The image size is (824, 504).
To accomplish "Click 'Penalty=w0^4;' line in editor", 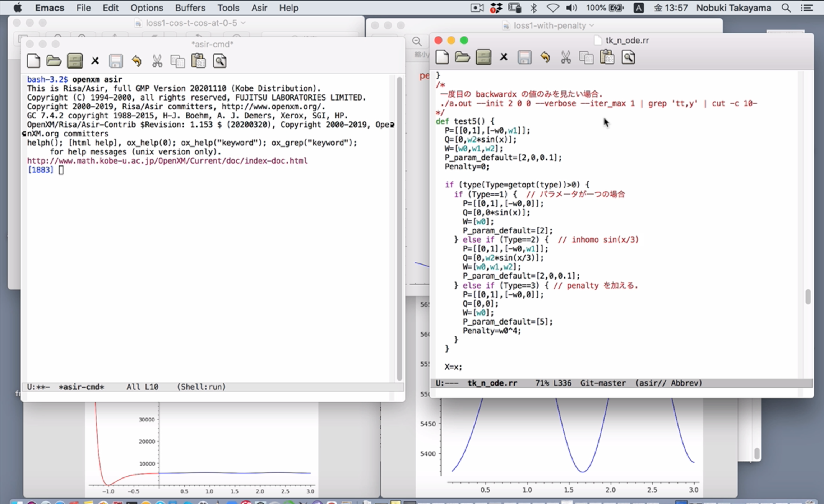I will [x=492, y=331].
